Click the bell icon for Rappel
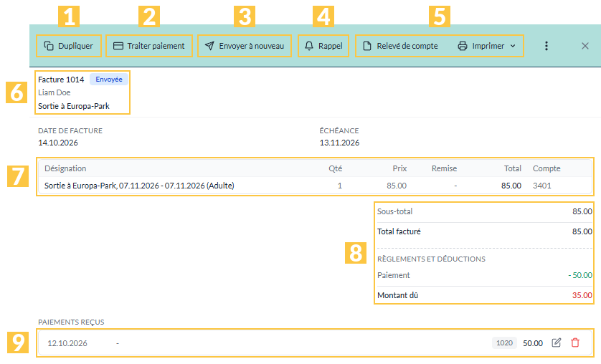Image resolution: width=601 pixels, height=364 pixels. [309, 46]
